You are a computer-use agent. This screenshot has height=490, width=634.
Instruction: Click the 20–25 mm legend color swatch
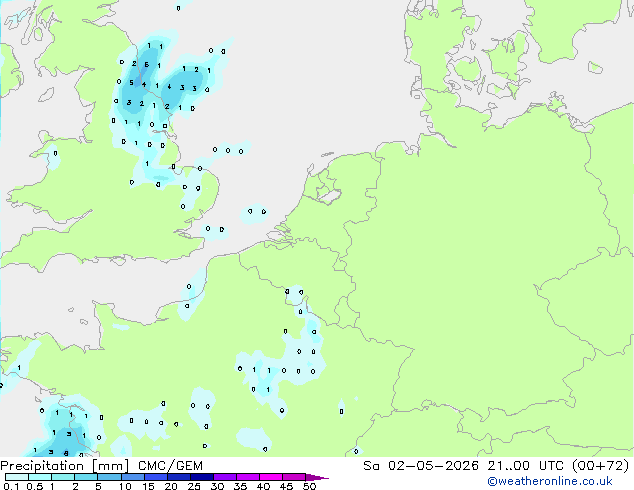click(x=178, y=477)
